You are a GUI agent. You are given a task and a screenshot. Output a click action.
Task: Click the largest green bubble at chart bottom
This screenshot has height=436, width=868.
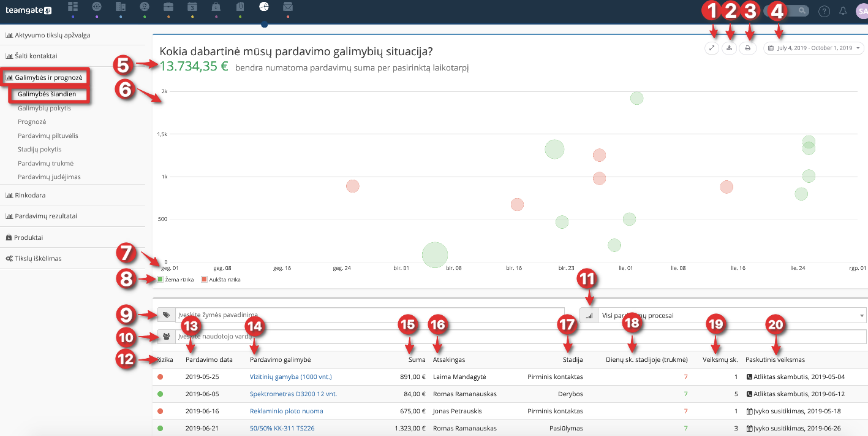point(435,254)
